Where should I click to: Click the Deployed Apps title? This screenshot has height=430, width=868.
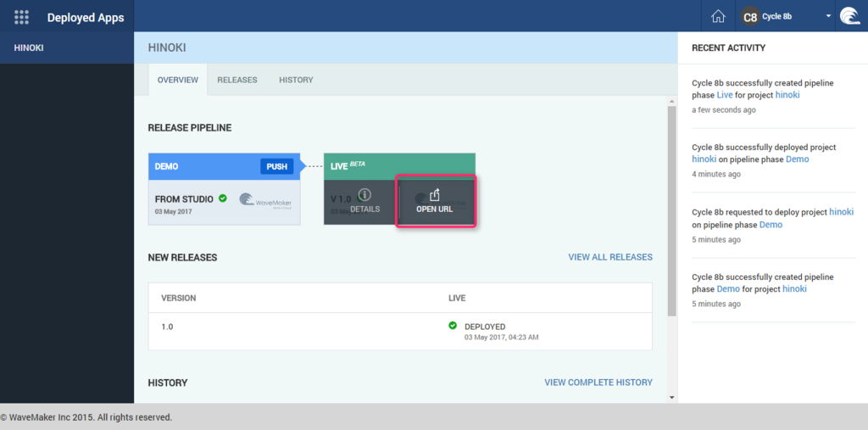click(x=86, y=17)
